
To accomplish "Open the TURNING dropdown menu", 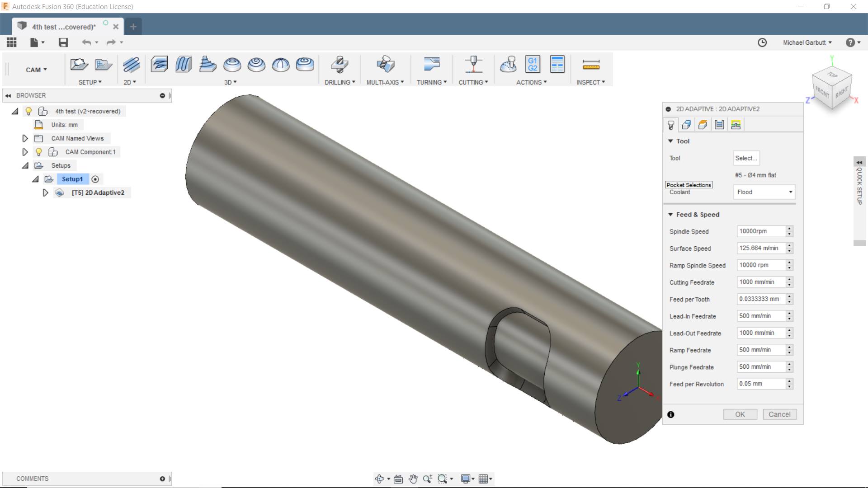I will [x=432, y=82].
